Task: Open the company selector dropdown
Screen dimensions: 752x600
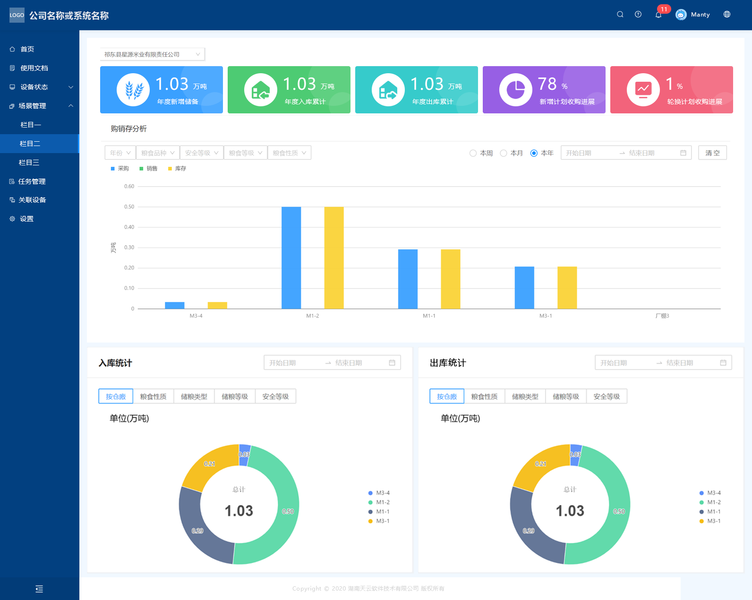Action: click(x=153, y=54)
